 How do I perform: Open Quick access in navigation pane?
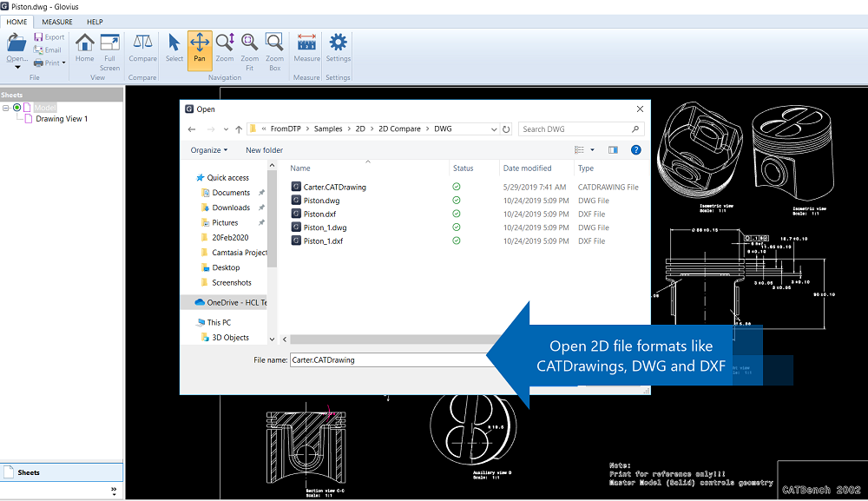coord(227,178)
